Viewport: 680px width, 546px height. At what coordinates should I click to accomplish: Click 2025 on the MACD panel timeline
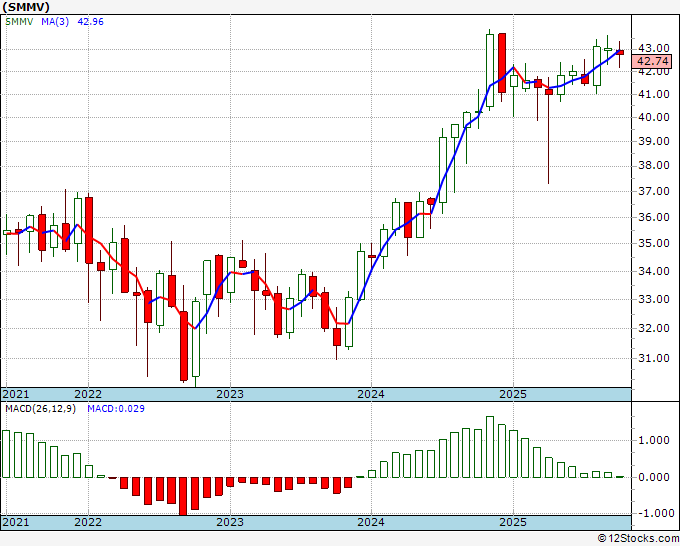tap(513, 522)
